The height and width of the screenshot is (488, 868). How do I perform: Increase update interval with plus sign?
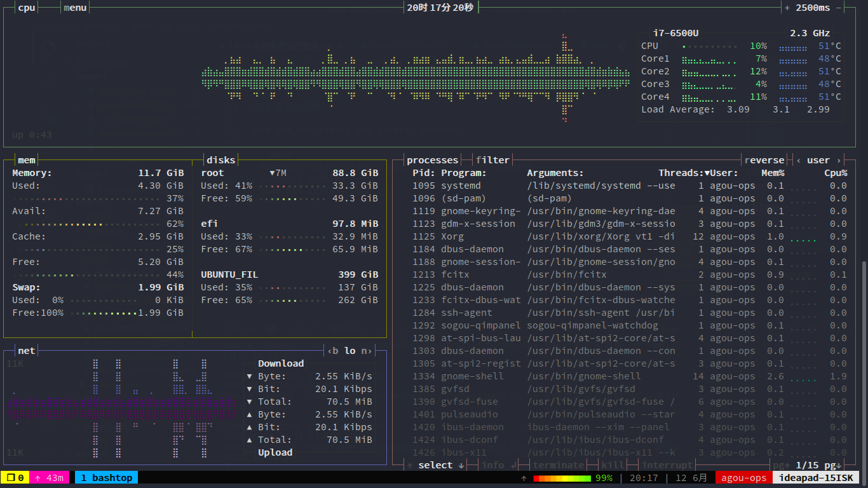[787, 8]
